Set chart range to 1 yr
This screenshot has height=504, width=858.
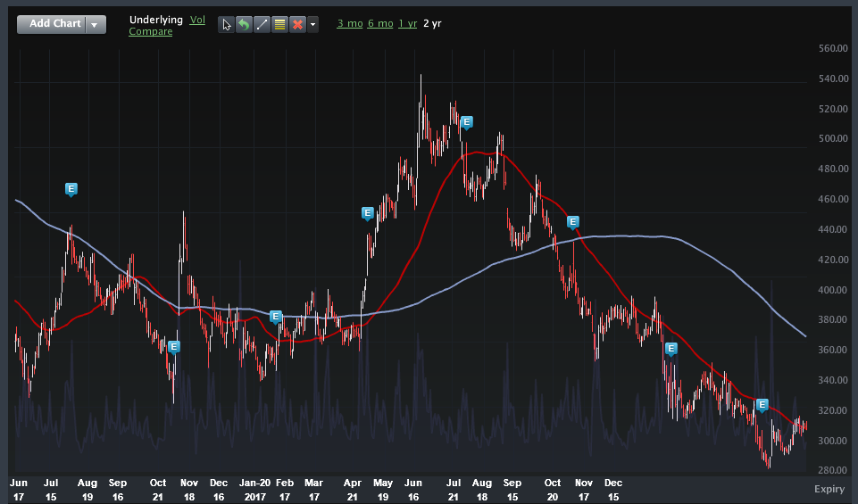click(408, 23)
